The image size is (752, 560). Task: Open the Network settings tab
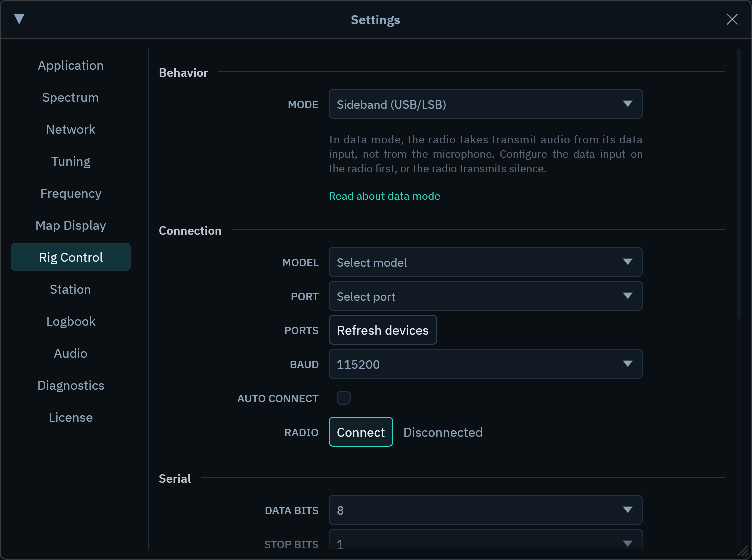pos(71,129)
